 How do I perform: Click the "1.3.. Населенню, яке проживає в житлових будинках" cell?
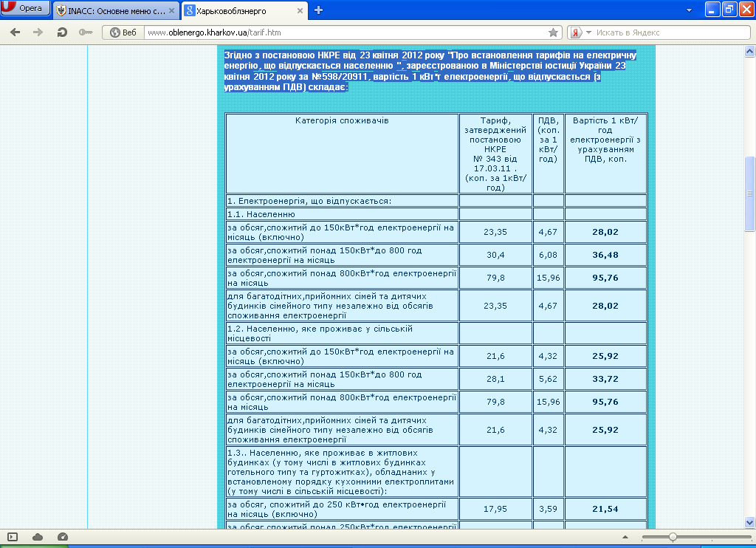coord(342,472)
